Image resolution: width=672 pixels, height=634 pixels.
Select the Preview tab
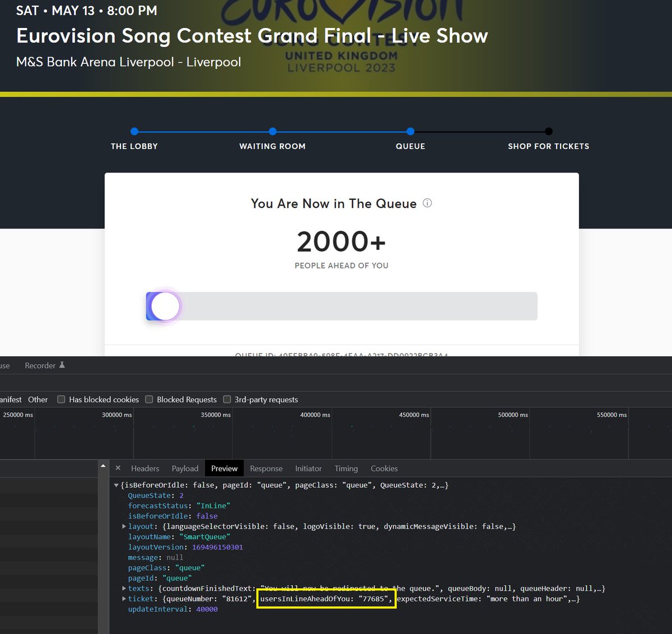click(224, 468)
